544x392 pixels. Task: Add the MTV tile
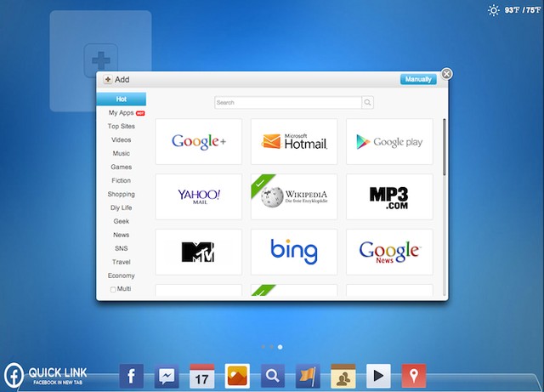[198, 252]
